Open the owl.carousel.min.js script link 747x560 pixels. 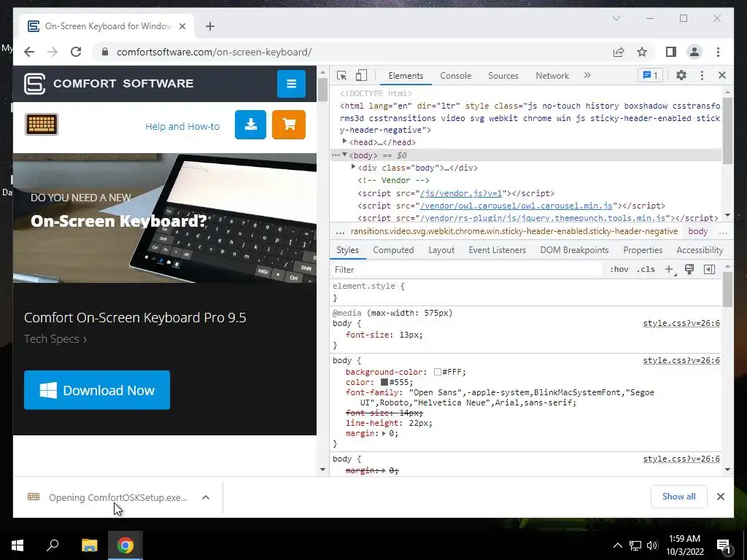516,206
